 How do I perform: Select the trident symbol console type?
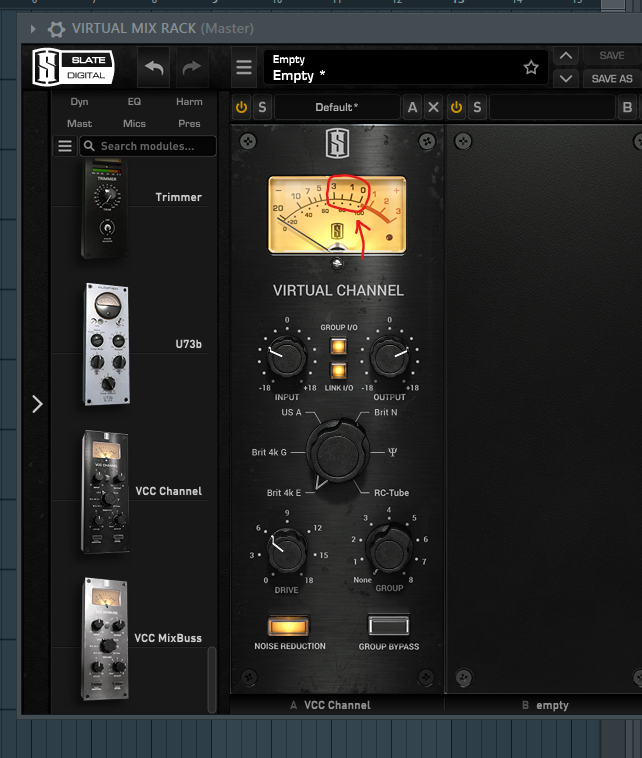[x=392, y=452]
